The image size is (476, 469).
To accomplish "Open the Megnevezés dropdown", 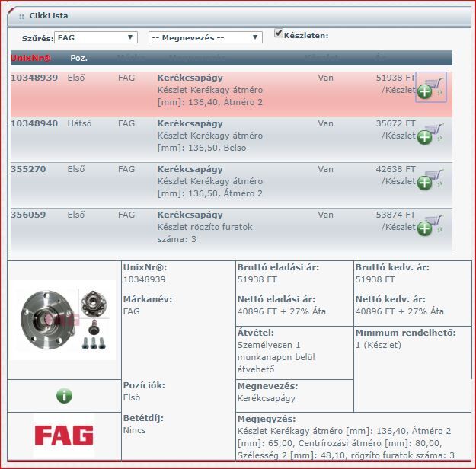I will pyautogui.click(x=205, y=37).
